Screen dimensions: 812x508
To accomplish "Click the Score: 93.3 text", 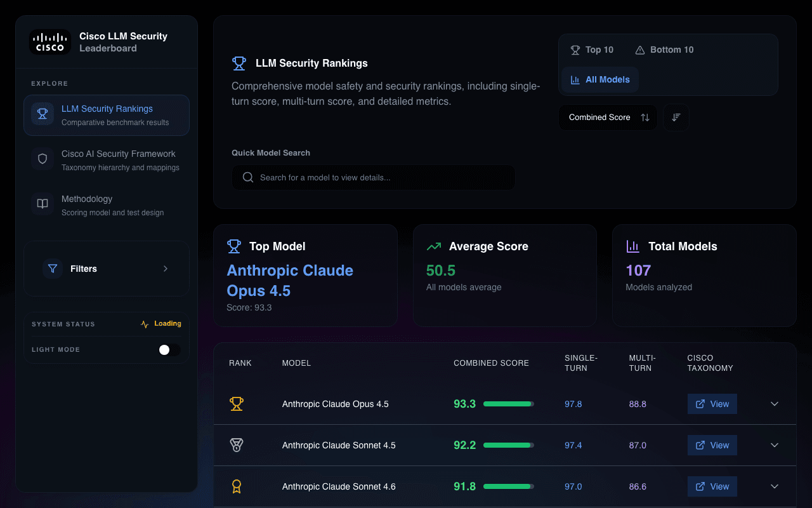I will 249,307.
